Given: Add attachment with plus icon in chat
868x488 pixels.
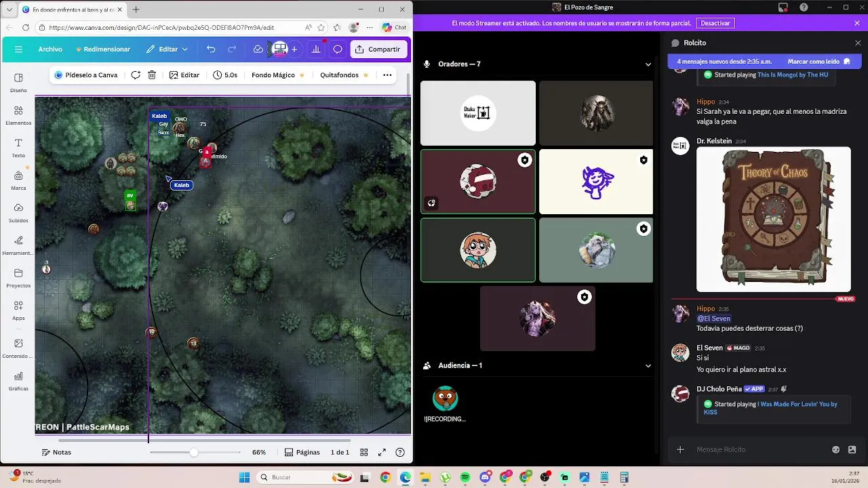Looking at the screenshot, I should pos(680,449).
